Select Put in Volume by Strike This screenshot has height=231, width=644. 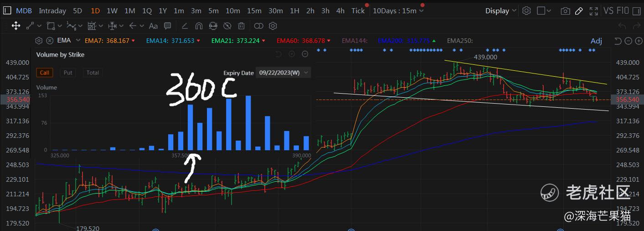click(68, 73)
